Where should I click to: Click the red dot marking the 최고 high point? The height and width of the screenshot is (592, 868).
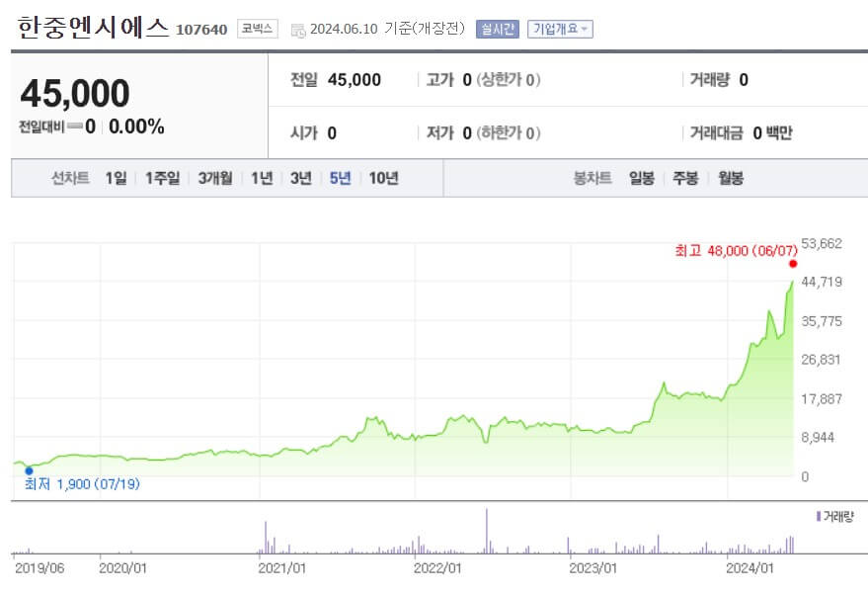point(791,265)
